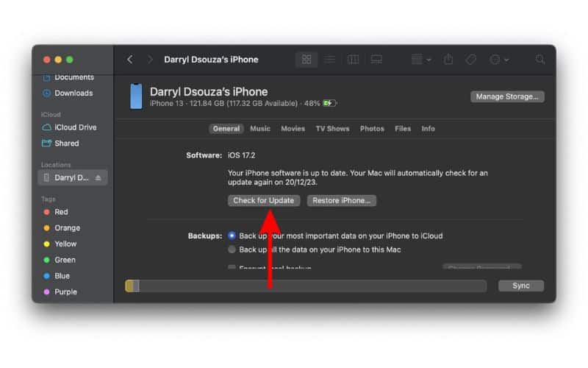The image size is (588, 368).
Task: Select the Orange tag
Action: (x=62, y=228)
